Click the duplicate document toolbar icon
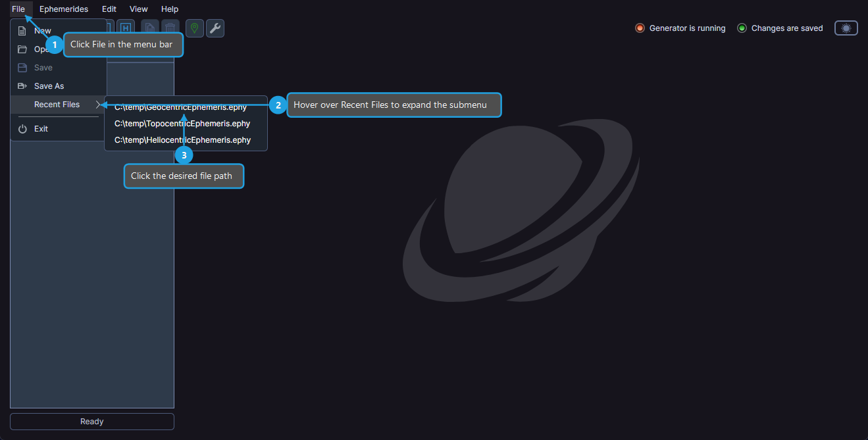The height and width of the screenshot is (440, 868). click(150, 28)
